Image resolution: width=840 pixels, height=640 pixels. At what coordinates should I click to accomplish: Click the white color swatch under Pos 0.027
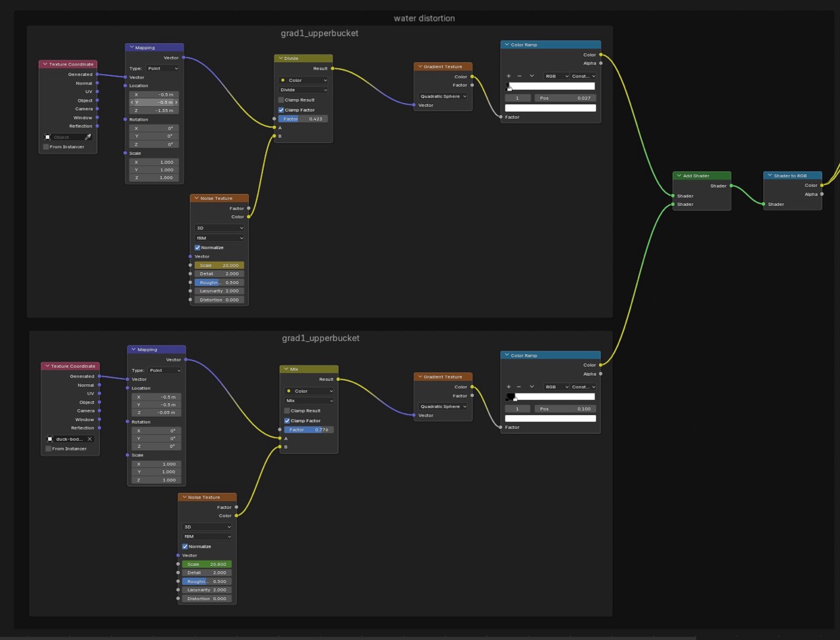pos(551,108)
